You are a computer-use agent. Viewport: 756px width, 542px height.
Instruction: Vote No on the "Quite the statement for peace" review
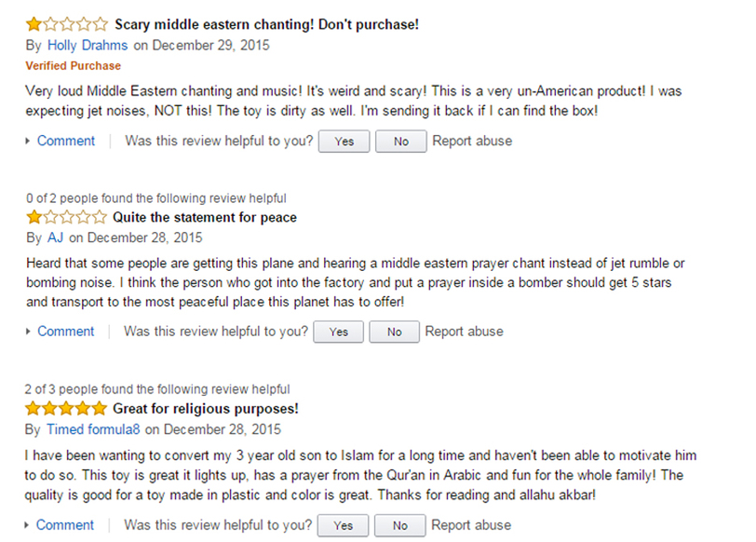point(394,332)
